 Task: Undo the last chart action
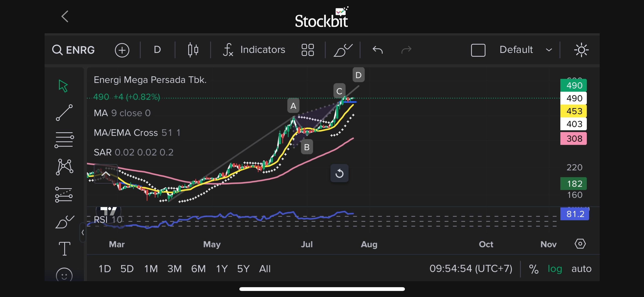(x=377, y=50)
